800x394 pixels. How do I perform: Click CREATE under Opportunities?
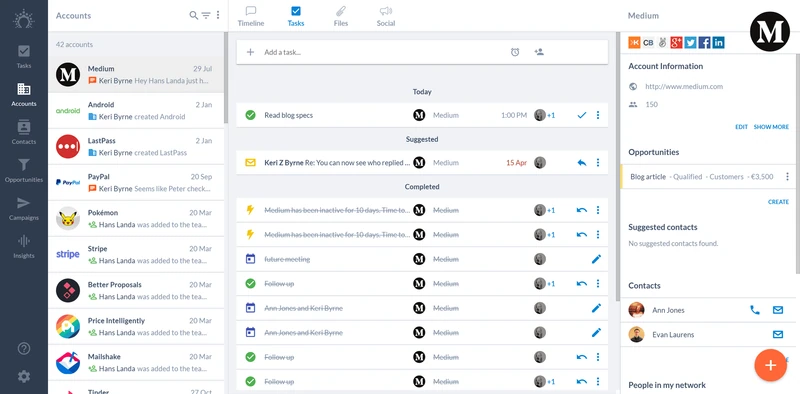779,202
